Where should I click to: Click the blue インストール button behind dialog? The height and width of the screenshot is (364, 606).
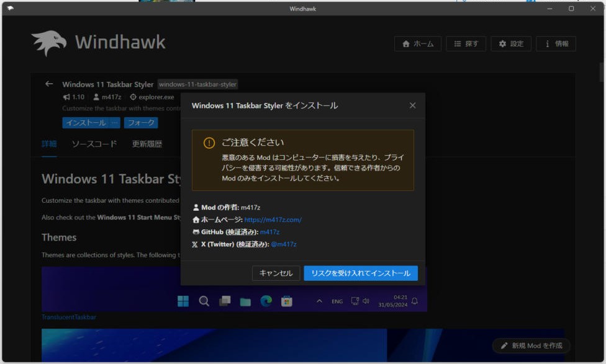point(86,123)
